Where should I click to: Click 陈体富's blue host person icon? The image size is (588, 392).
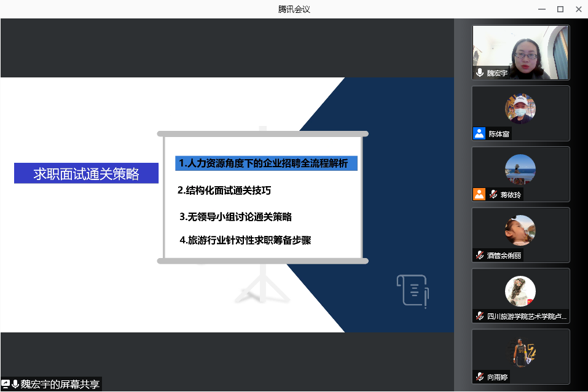pyautogui.click(x=479, y=133)
